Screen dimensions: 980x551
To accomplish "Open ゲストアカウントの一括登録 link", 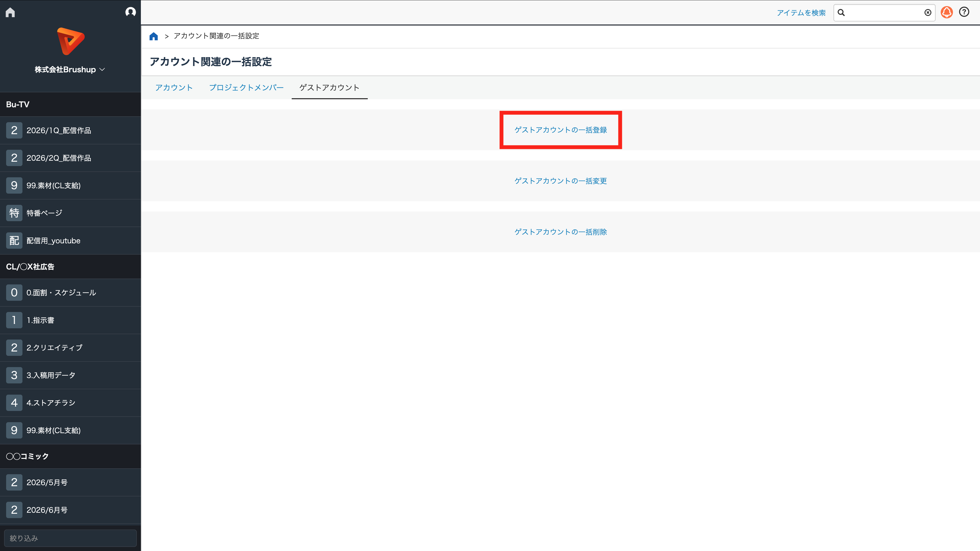I will point(560,130).
